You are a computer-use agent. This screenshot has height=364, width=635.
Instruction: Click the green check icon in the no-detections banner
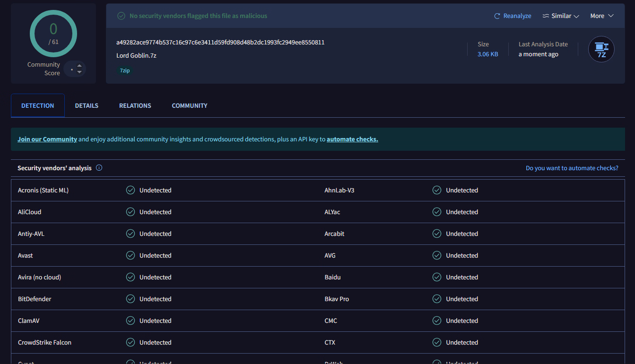[122, 16]
